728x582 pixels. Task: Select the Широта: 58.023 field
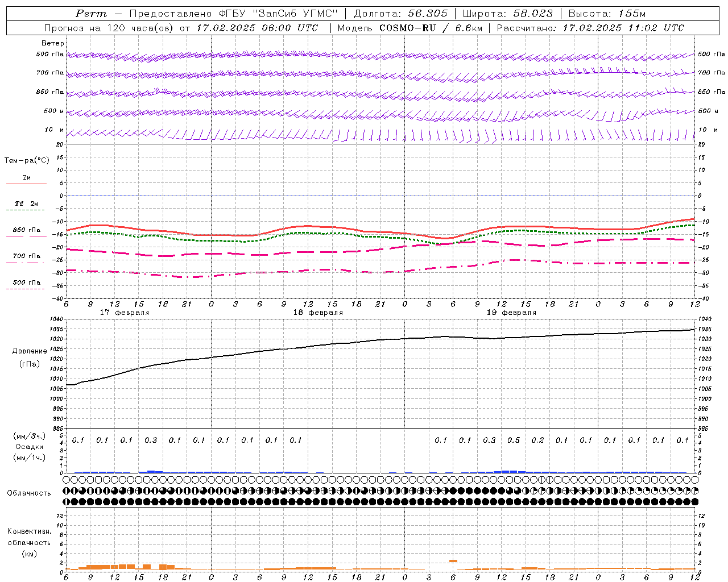pos(508,14)
